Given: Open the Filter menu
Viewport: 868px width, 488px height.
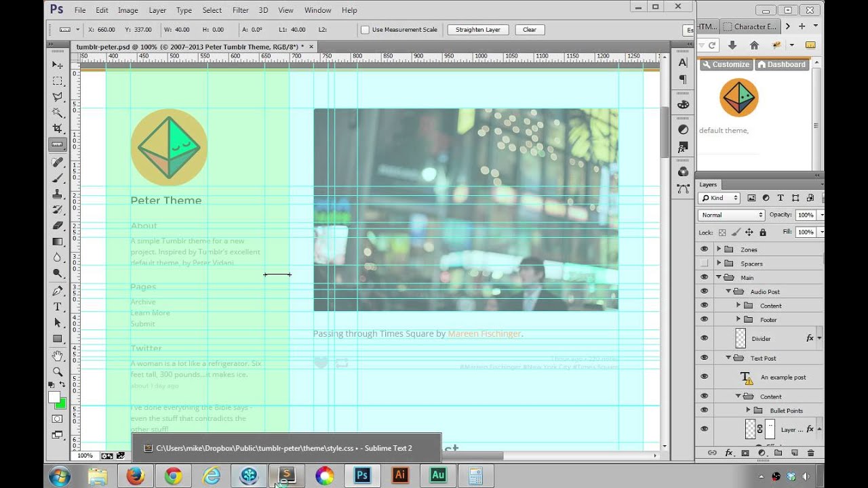Looking at the screenshot, I should coord(240,10).
